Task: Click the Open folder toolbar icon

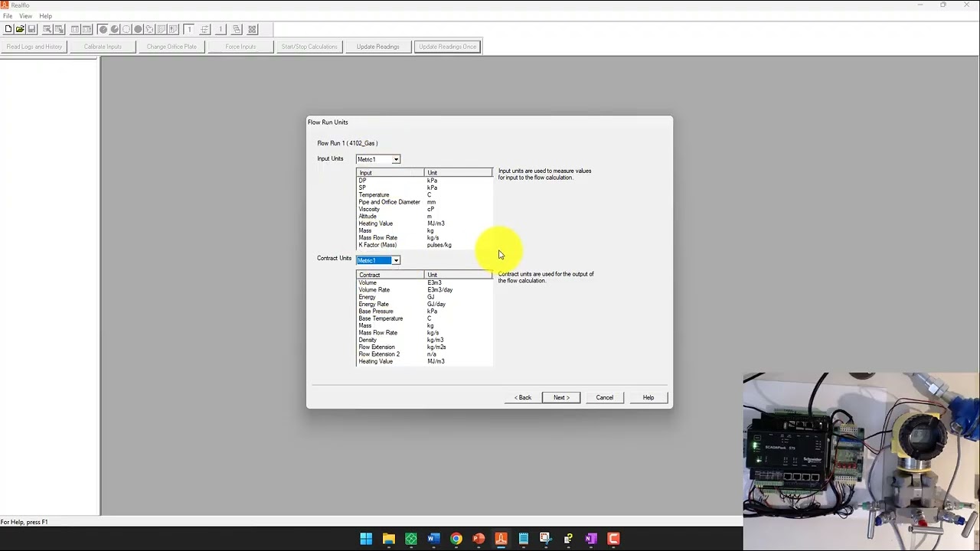Action: click(x=20, y=29)
